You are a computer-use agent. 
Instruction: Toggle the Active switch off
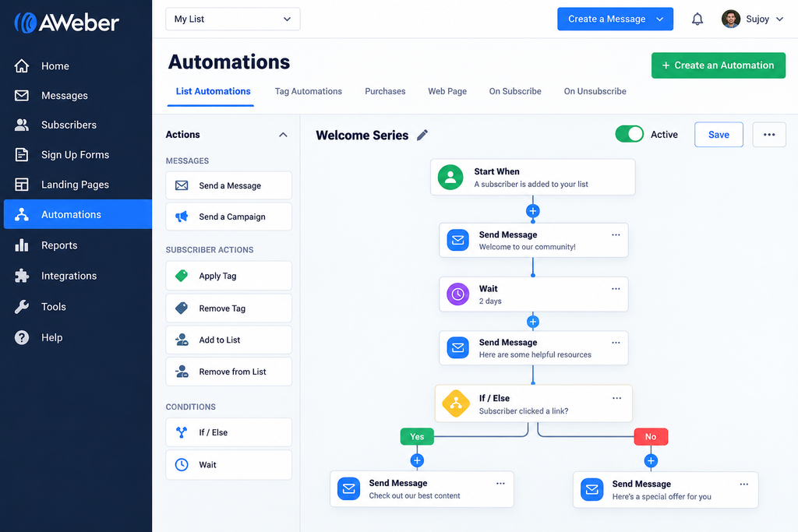pyautogui.click(x=629, y=134)
